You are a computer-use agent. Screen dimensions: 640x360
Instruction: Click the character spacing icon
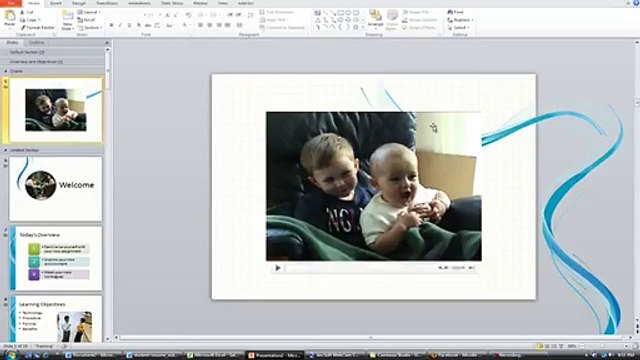coord(157,25)
